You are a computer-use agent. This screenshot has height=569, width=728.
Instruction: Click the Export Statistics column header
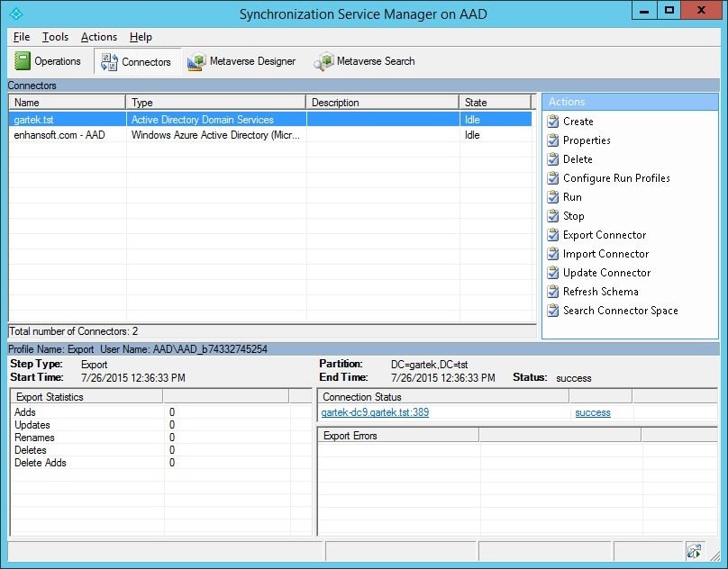click(86, 397)
